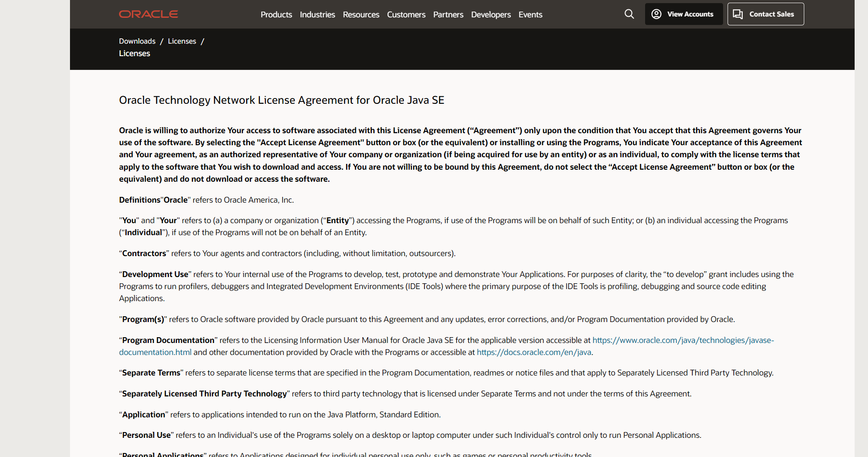Go to Licenses breadcrumb link
868x457 pixels.
pos(182,41)
